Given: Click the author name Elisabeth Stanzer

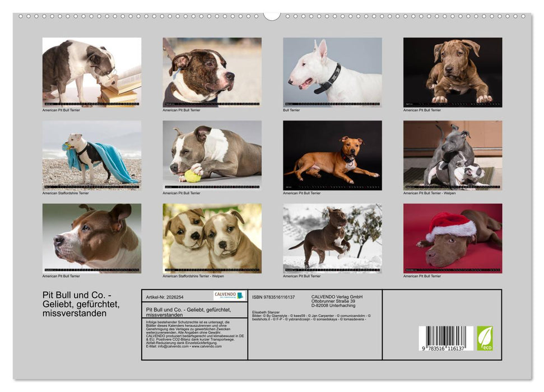Looking at the screenshot, I should (265, 312).
